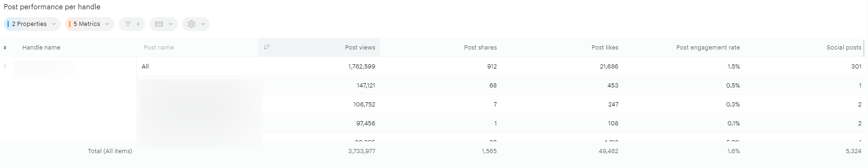Click the Post engagement rate header
This screenshot has height=167, width=868.
click(708, 47)
